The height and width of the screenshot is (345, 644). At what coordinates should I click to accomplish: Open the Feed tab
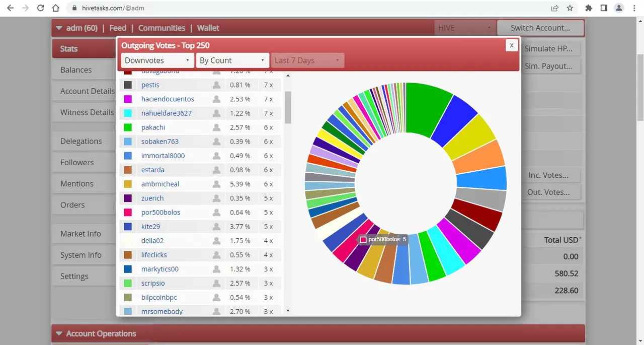point(118,28)
